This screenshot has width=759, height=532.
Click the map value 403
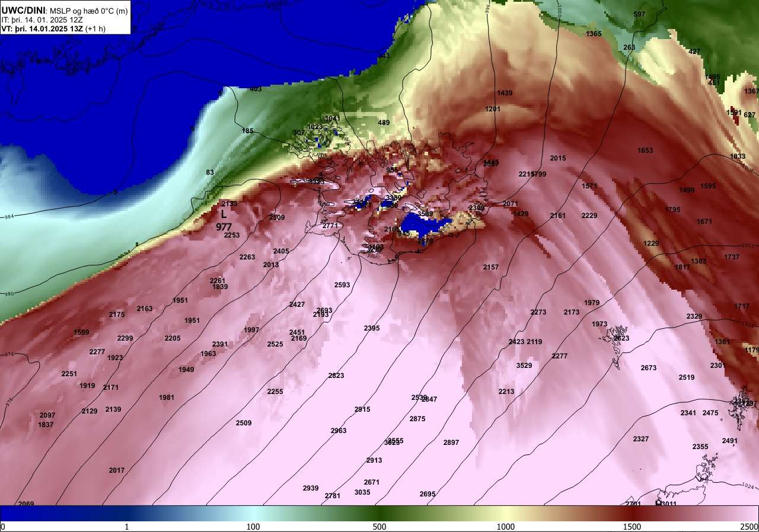[256, 89]
